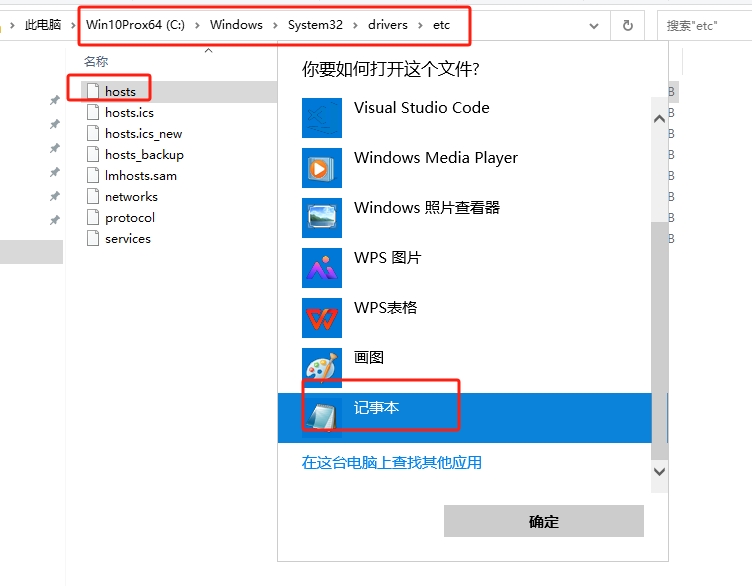752x586 pixels.
Task: Choose WPS表格 label
Action: click(x=386, y=307)
